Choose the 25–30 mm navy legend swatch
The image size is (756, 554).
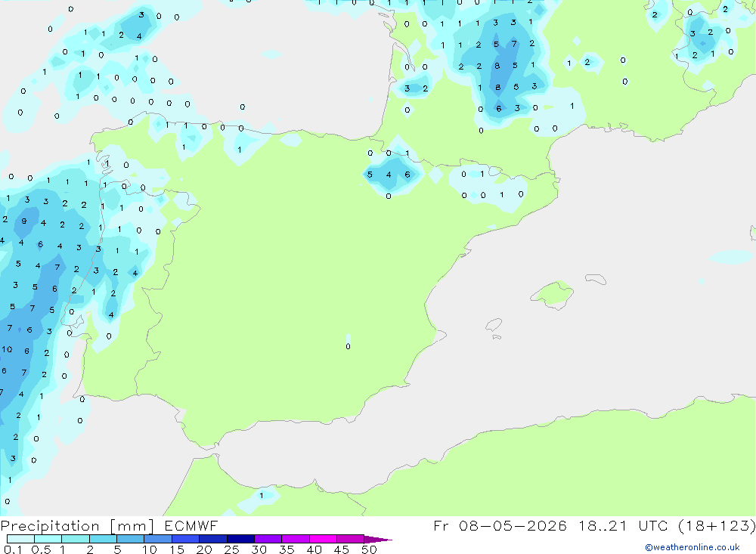click(x=240, y=539)
